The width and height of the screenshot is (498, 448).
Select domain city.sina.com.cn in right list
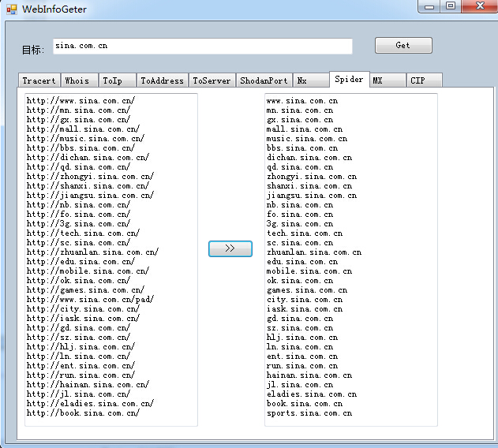[305, 300]
